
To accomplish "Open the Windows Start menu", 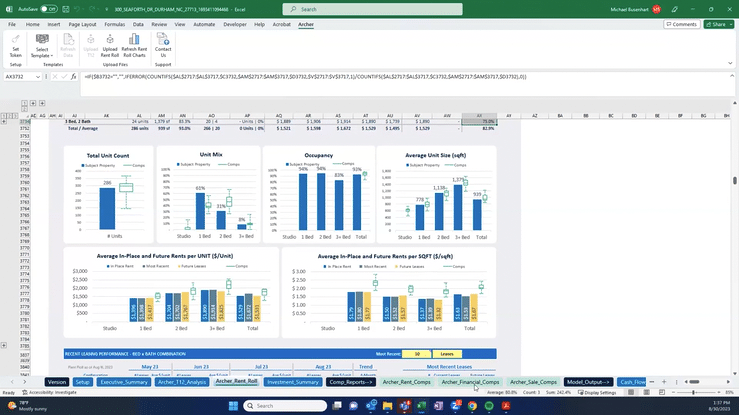I will click(x=233, y=406).
